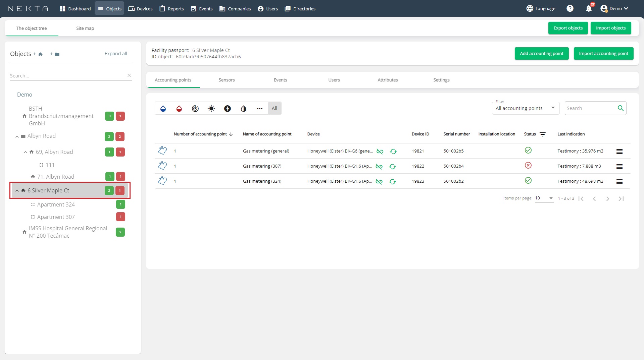Switch to the Attributes tab
The width and height of the screenshot is (644, 360).
point(388,80)
